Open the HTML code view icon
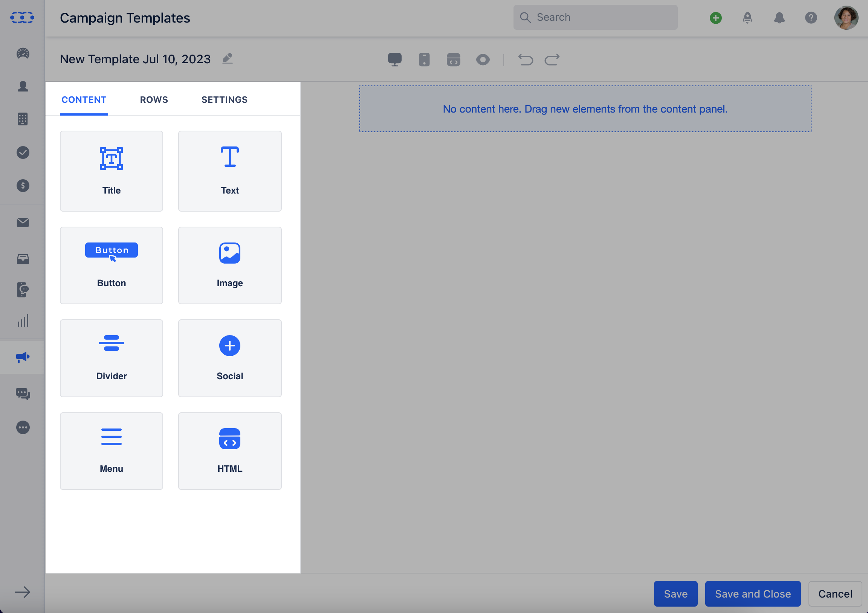Screen dimensions: 868x613 click(453, 60)
